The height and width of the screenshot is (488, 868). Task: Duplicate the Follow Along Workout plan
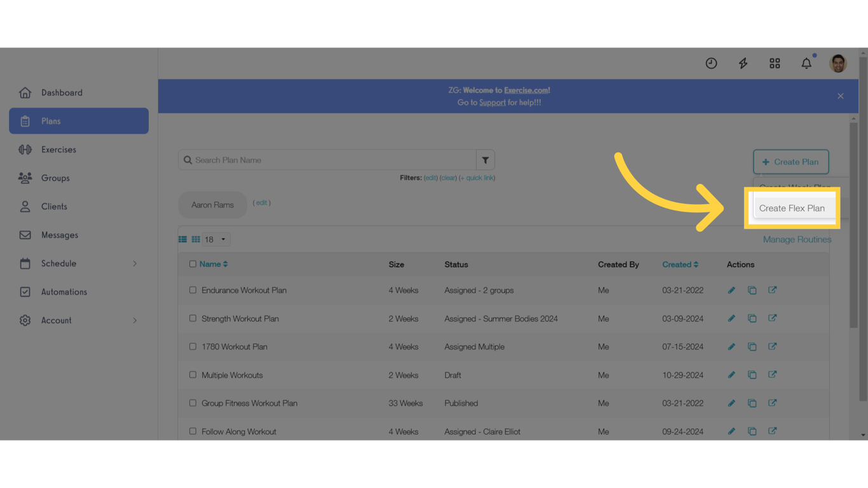752,431
